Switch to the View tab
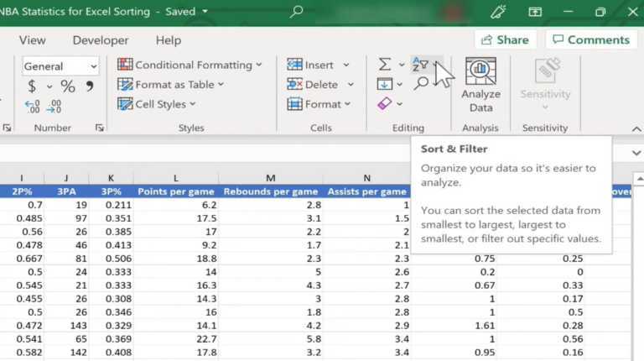The image size is (644, 361). tap(33, 40)
